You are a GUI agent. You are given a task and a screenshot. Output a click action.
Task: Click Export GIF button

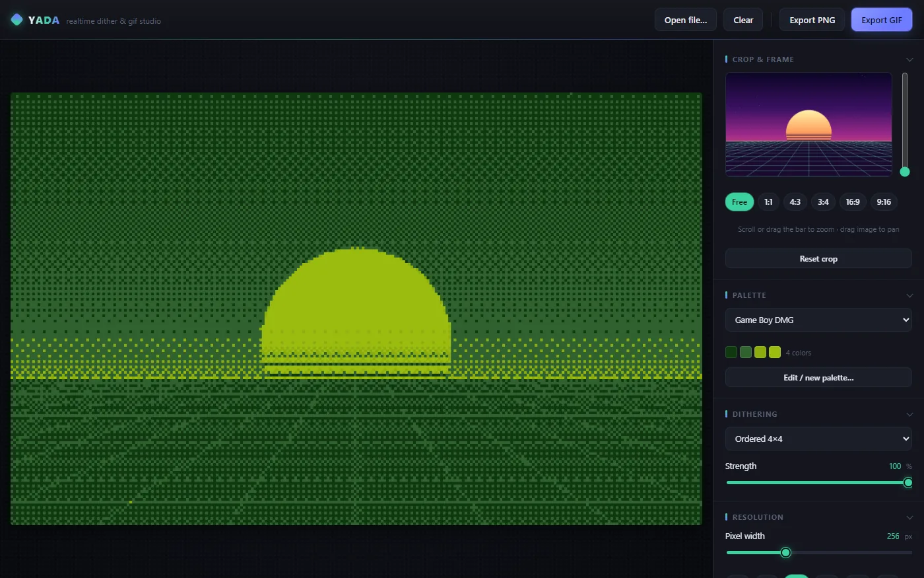pos(882,20)
